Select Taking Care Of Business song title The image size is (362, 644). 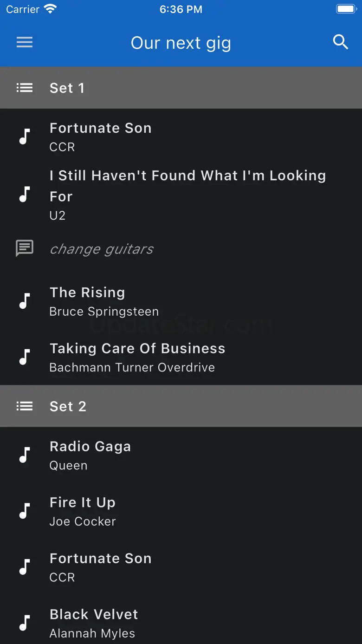[137, 349]
